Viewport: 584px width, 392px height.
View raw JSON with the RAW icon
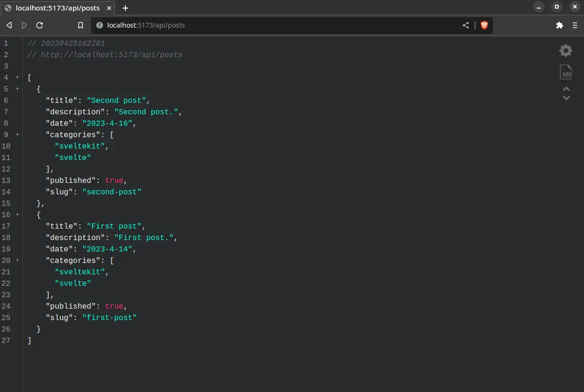point(566,72)
